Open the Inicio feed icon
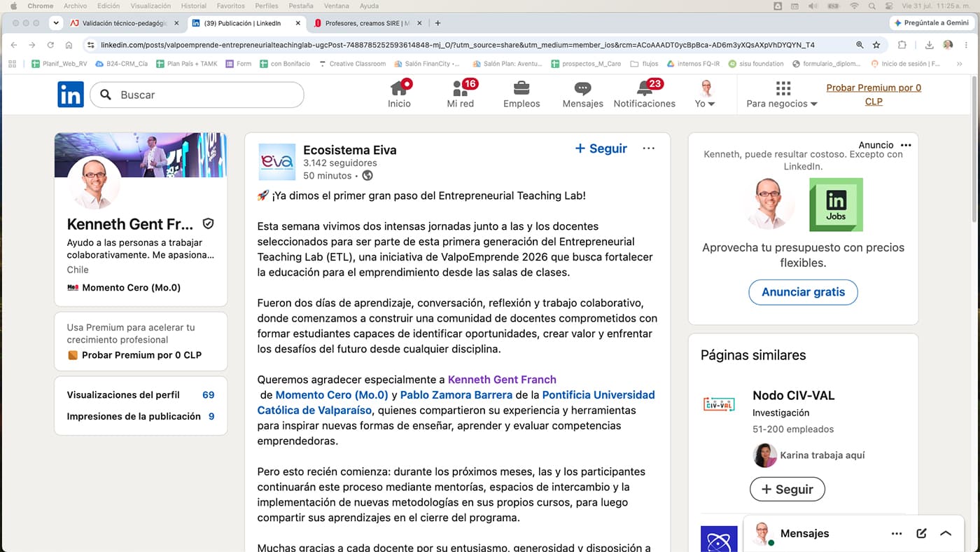The height and width of the screenshot is (552, 980). 399,88
